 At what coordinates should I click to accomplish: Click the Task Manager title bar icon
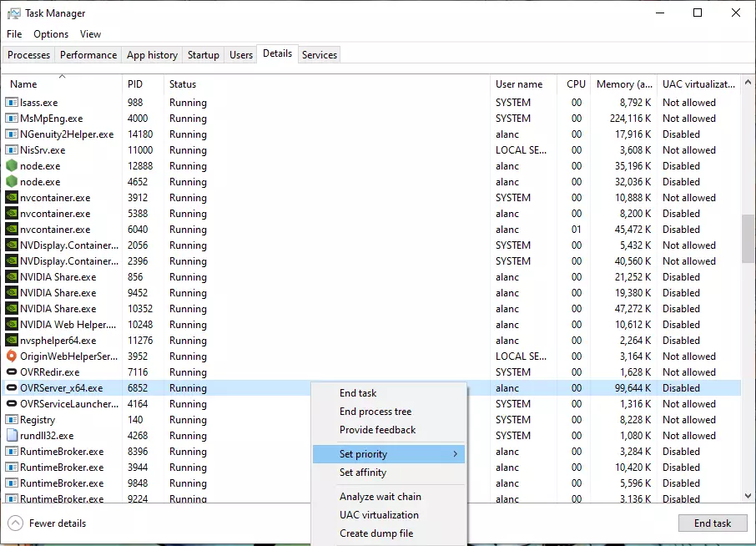pyautogui.click(x=14, y=13)
